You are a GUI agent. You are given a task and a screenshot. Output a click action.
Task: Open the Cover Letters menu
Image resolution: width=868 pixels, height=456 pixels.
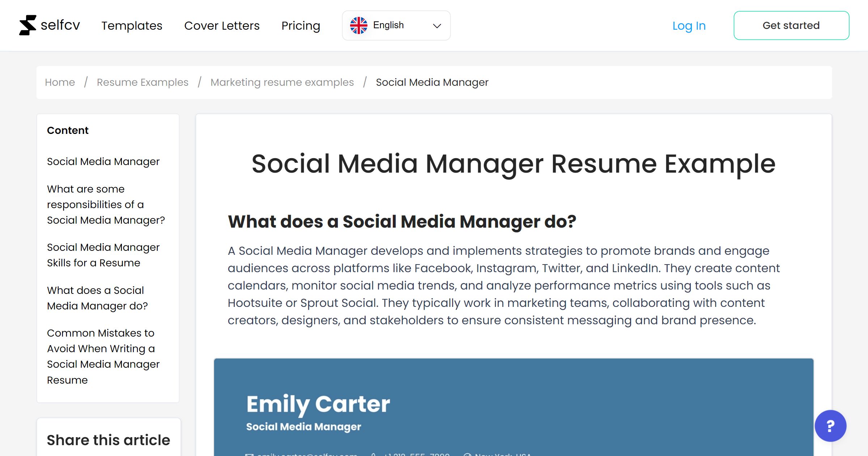pyautogui.click(x=222, y=25)
